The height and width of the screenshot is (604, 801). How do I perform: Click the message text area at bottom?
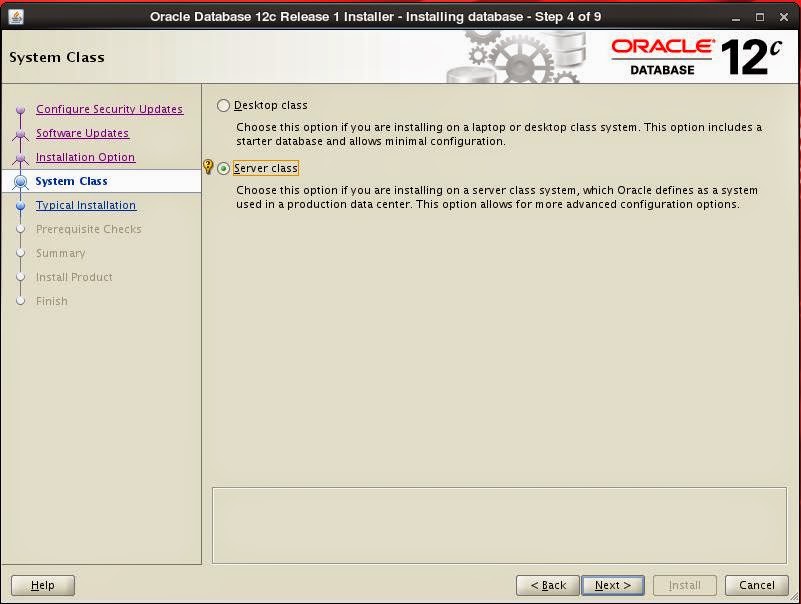pyautogui.click(x=499, y=525)
